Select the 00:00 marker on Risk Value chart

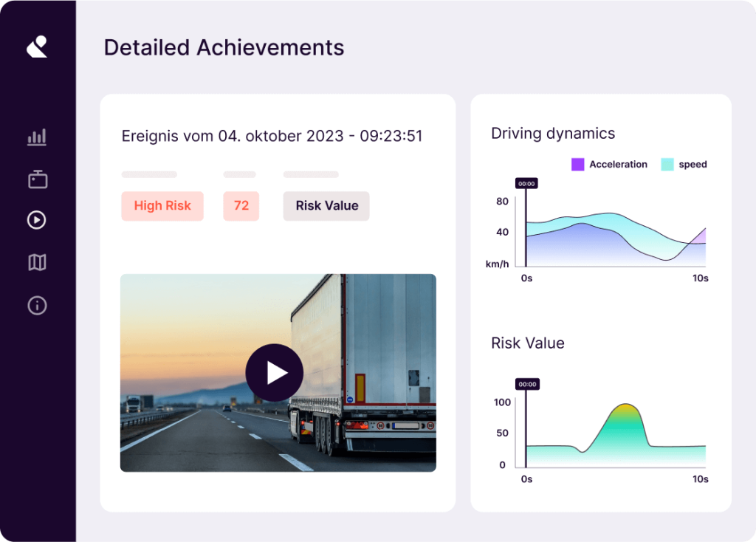(527, 384)
